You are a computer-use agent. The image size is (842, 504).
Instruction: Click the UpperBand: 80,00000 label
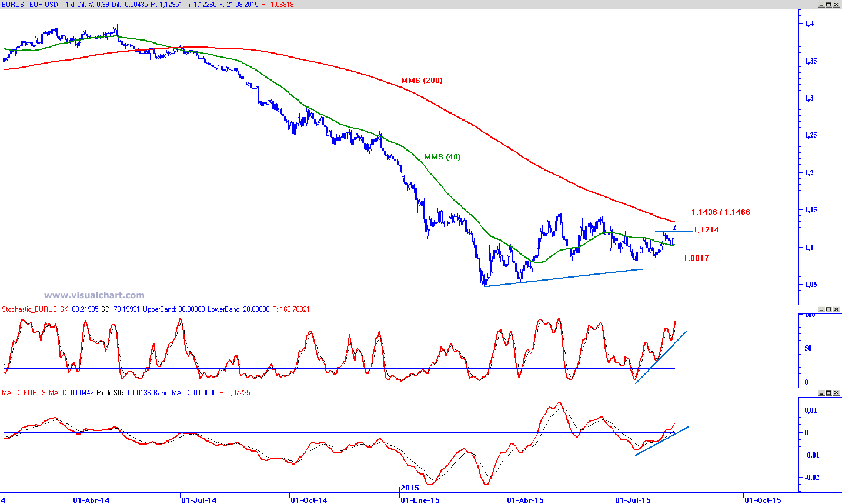point(174,309)
